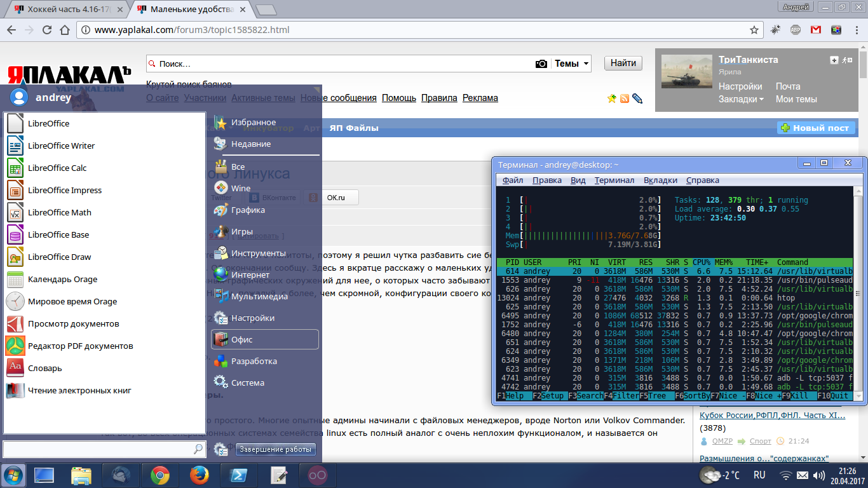Screen dimensions: 868x488
Task: Open the terminal icon on the taskbar
Action: pyautogui.click(x=238, y=475)
